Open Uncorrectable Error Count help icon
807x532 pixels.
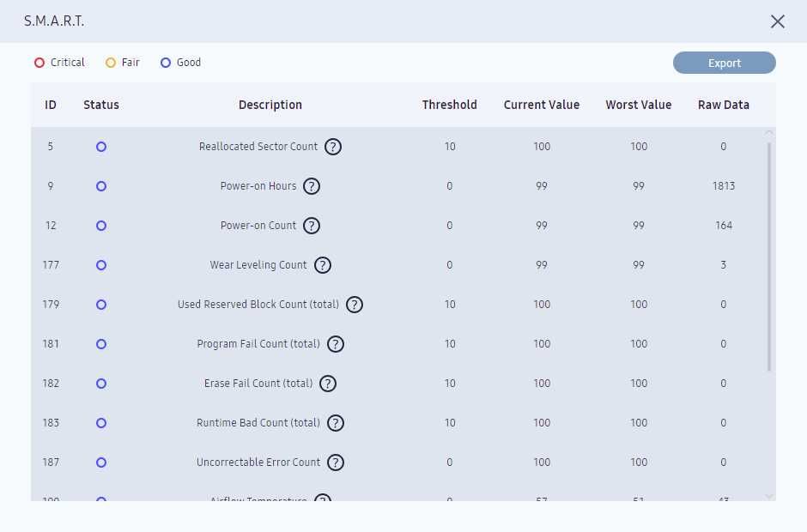tap(336, 462)
